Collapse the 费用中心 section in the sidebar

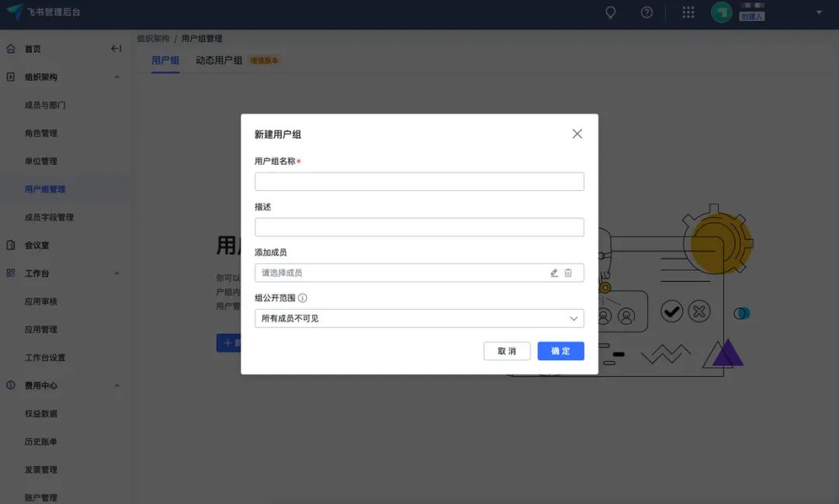tap(117, 385)
